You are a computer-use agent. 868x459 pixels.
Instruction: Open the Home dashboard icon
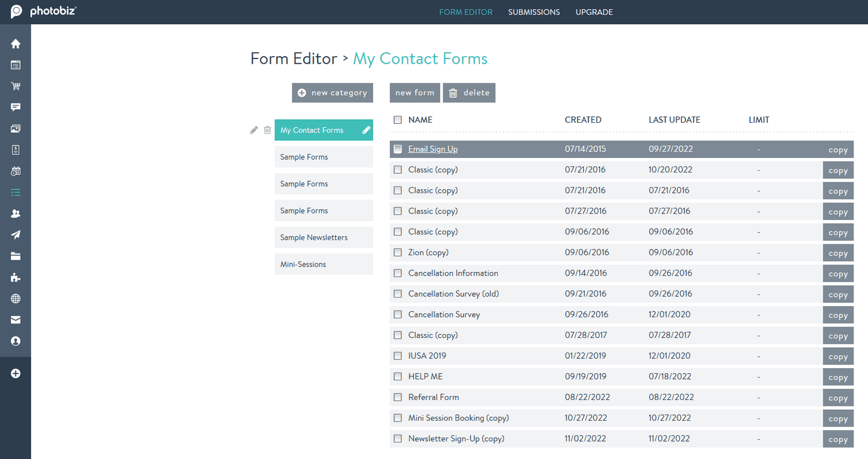pos(16,43)
